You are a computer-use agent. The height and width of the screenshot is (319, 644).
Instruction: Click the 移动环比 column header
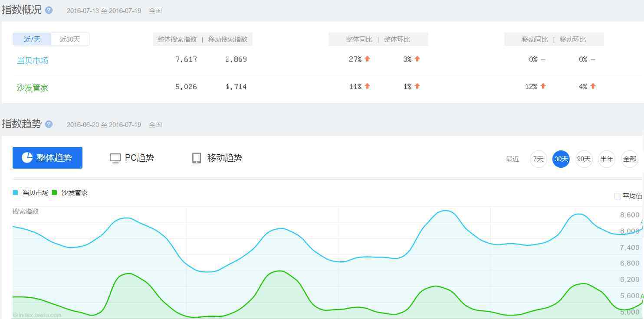pos(573,39)
